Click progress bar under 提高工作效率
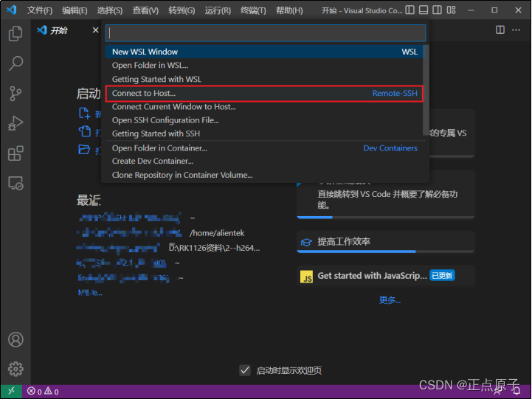This screenshot has height=399, width=532. click(x=385, y=251)
